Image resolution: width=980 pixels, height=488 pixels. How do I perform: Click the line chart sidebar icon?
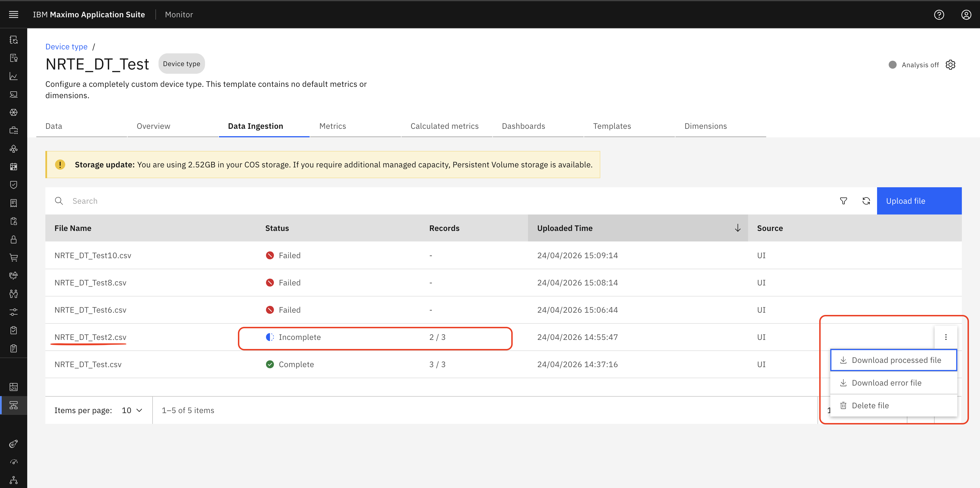click(14, 76)
